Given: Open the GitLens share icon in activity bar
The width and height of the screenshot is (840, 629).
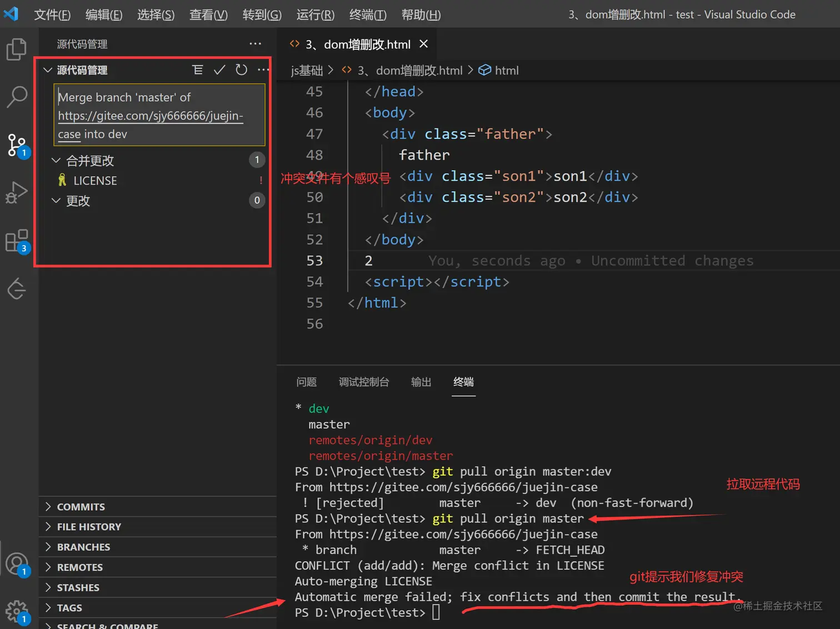Looking at the screenshot, I should (x=17, y=288).
